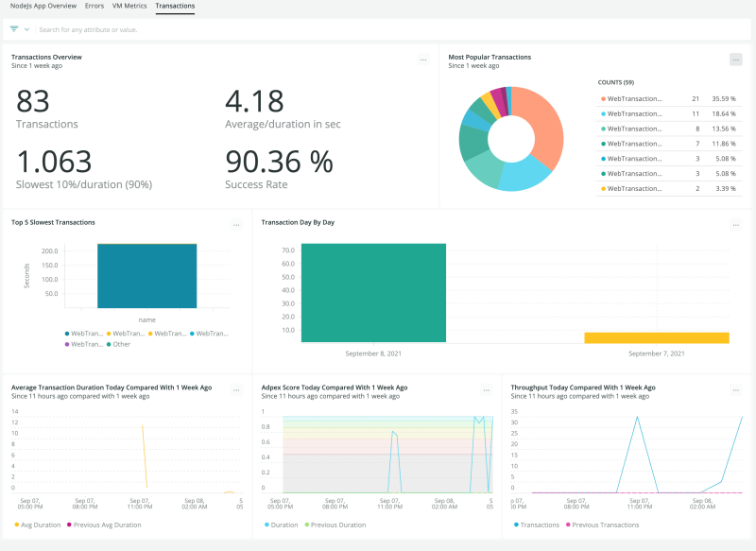Image resolution: width=756 pixels, height=551 pixels.
Task: Click the attribute search input field
Action: pos(189,29)
